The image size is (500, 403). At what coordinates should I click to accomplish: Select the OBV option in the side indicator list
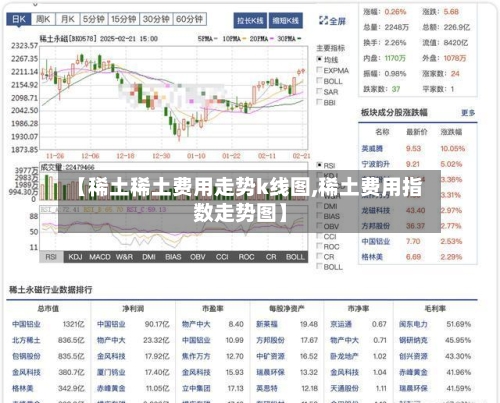[x=328, y=226]
